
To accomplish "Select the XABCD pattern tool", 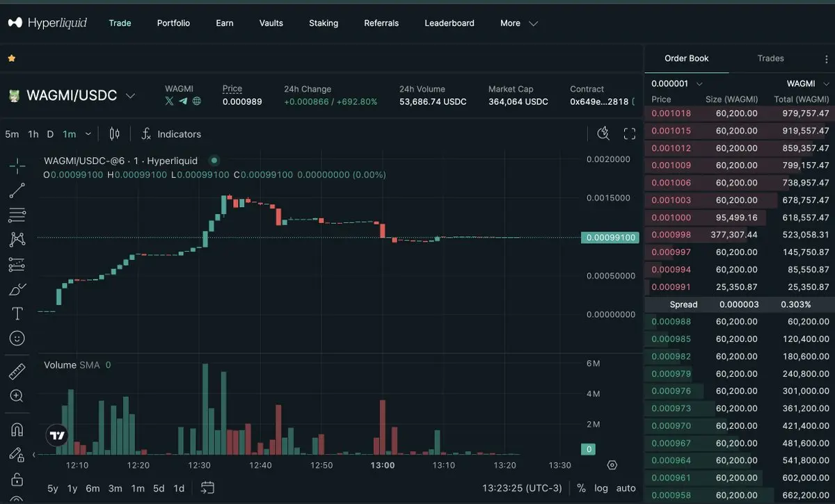I will click(x=17, y=240).
